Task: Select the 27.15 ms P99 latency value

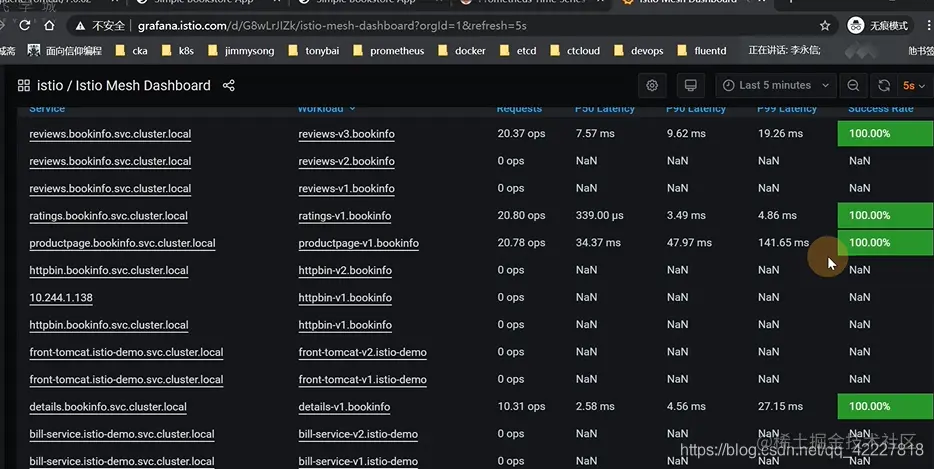Action: point(780,406)
